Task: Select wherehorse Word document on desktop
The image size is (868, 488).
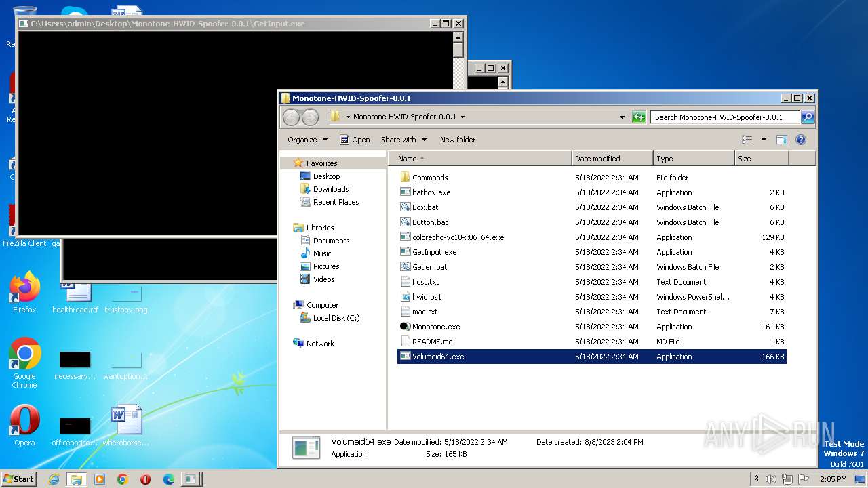Action: coord(126,426)
